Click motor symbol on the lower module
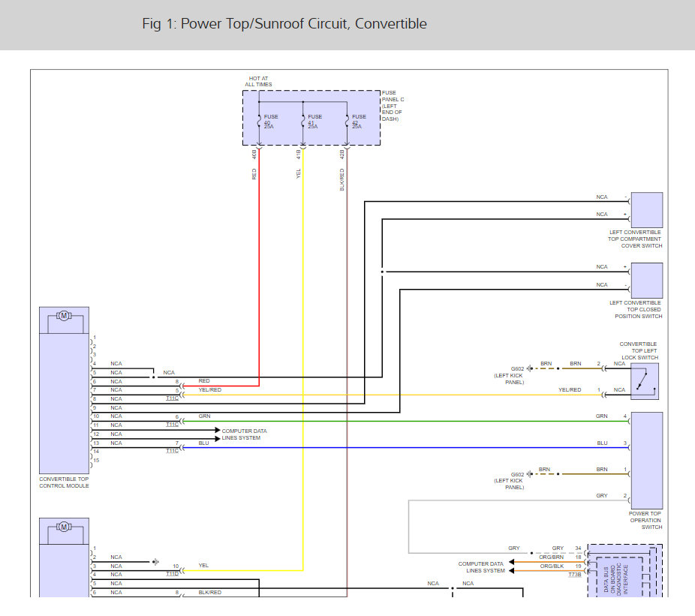The width and height of the screenshot is (695, 616). point(64,527)
